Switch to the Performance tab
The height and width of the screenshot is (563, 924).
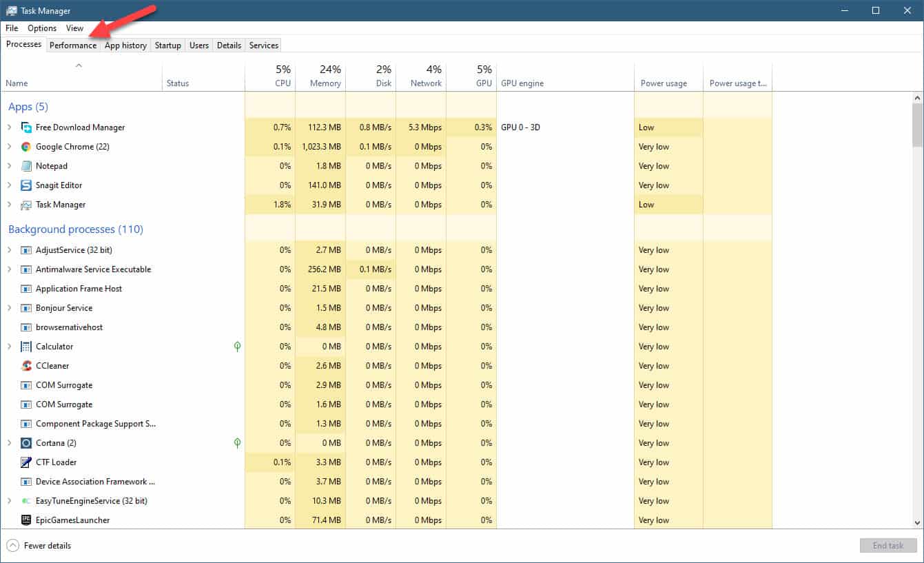[73, 45]
